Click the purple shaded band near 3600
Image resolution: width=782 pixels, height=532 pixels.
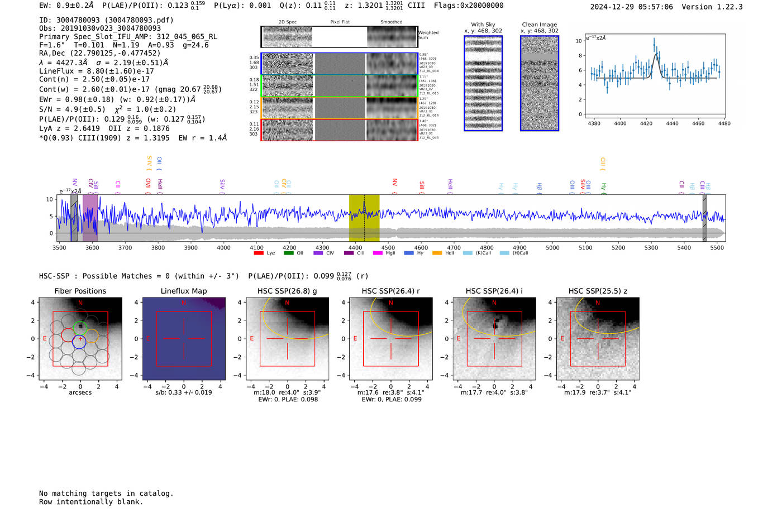point(90,218)
